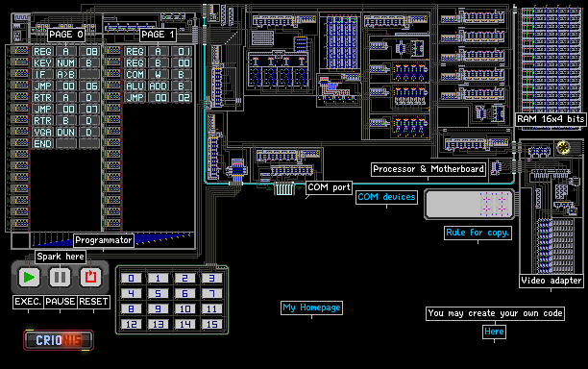Open the COM devices link
The width and height of the screenshot is (588, 369).
click(x=386, y=197)
